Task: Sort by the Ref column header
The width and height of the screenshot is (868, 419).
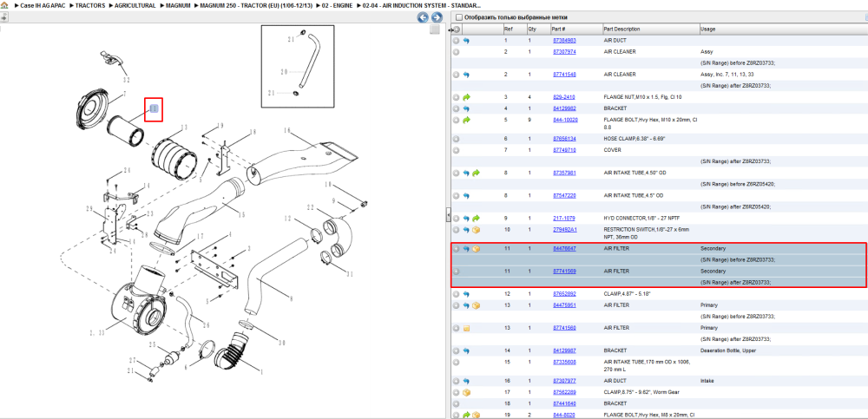Action: pos(514,29)
